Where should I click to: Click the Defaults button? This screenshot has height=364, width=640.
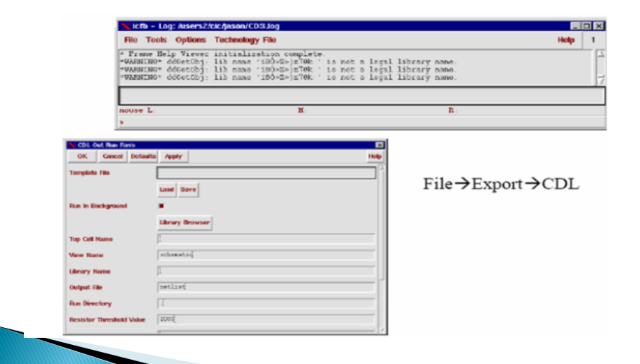pyautogui.click(x=143, y=157)
